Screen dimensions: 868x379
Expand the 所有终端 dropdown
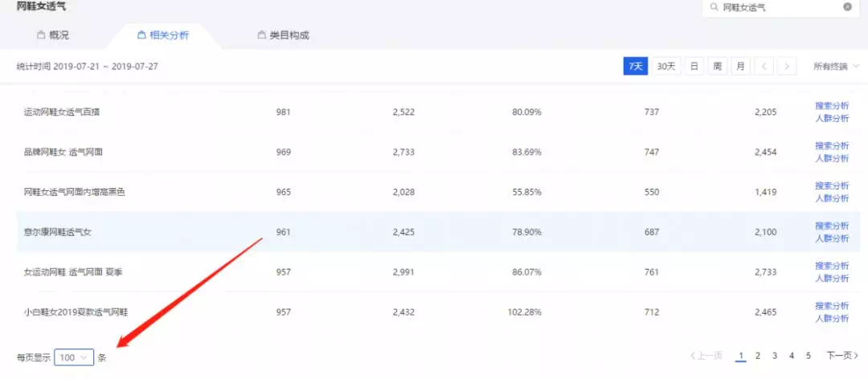click(836, 67)
